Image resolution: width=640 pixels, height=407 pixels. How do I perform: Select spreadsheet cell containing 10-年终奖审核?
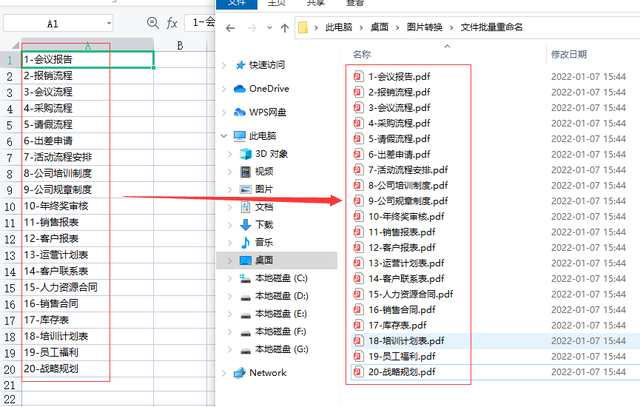(x=56, y=206)
